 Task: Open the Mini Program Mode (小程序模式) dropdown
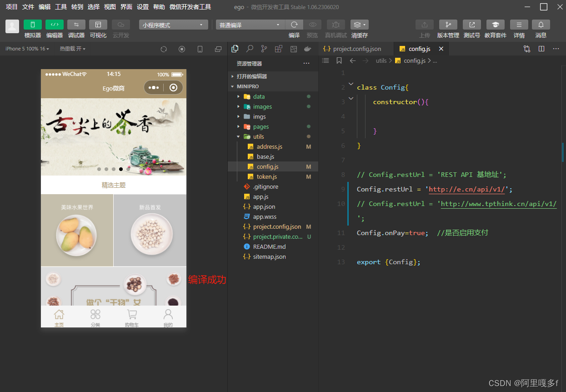[173, 25]
